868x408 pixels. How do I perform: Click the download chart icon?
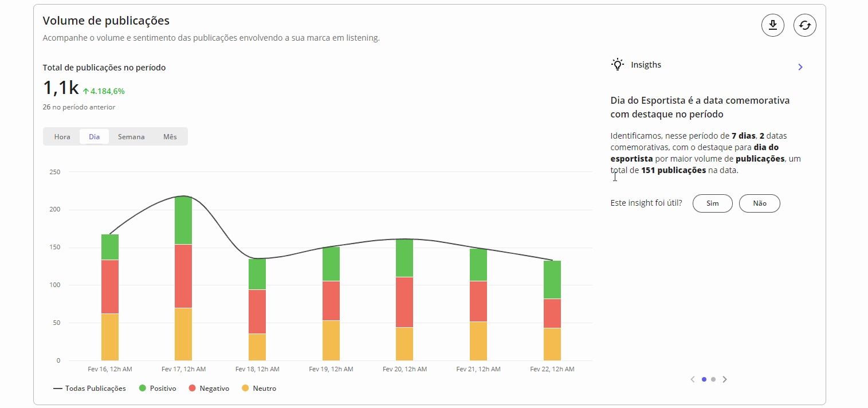click(x=772, y=25)
